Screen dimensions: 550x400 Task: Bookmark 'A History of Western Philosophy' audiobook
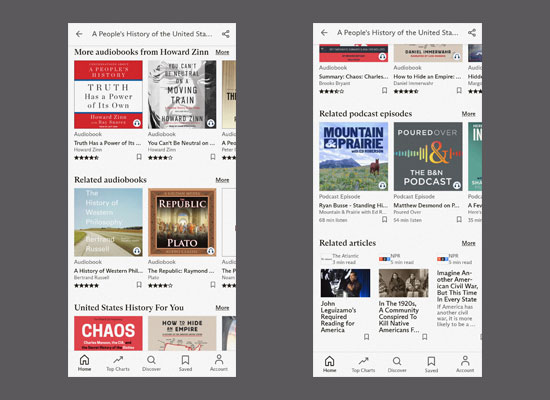pyautogui.click(x=139, y=285)
